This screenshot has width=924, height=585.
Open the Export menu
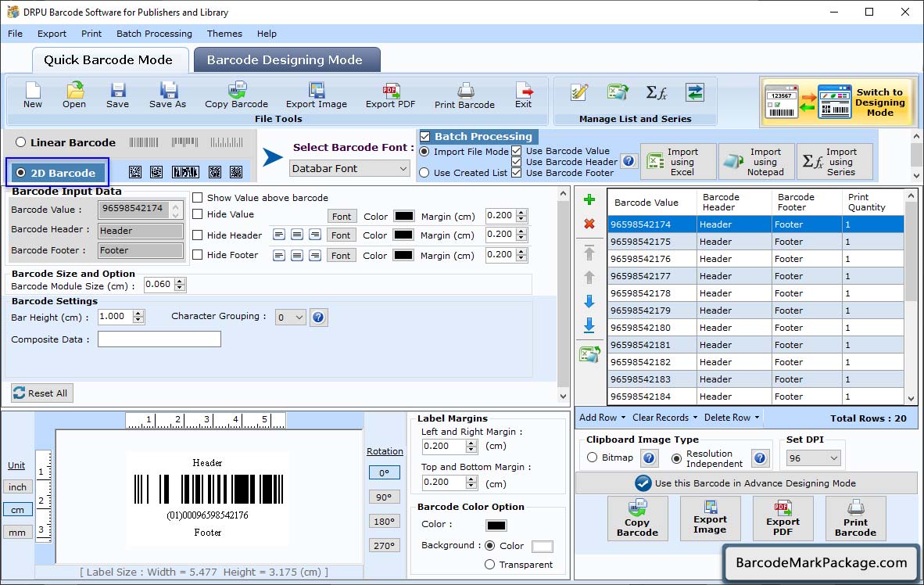[52, 34]
